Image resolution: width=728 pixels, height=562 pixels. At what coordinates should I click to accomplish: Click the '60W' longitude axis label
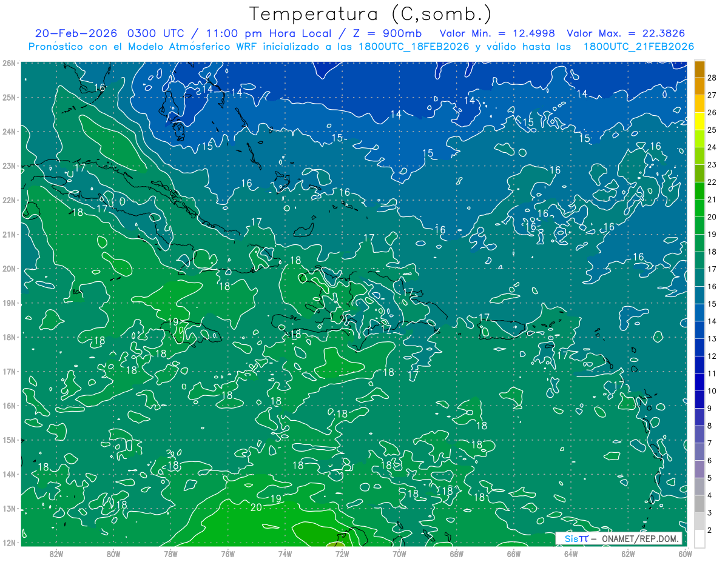click(685, 554)
